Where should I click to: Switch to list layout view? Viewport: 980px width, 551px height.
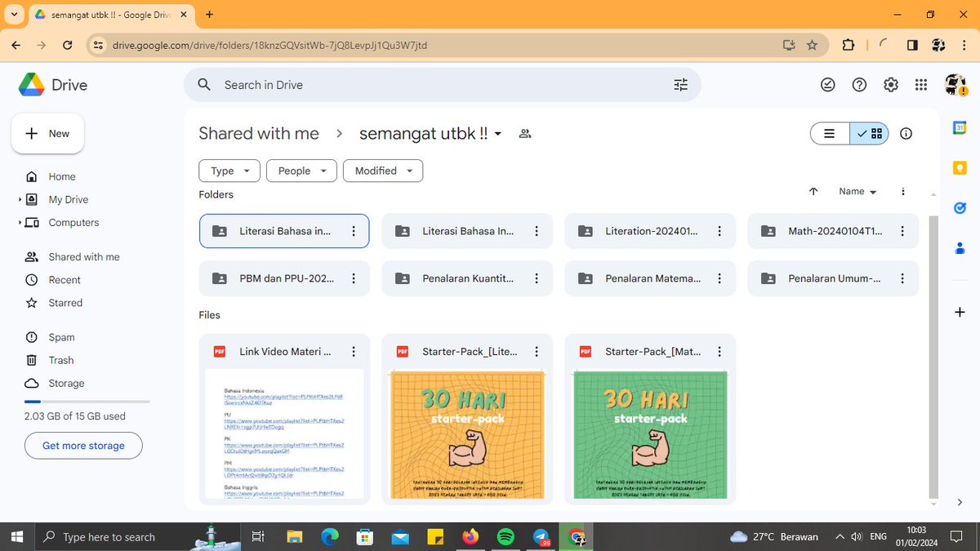(x=830, y=134)
